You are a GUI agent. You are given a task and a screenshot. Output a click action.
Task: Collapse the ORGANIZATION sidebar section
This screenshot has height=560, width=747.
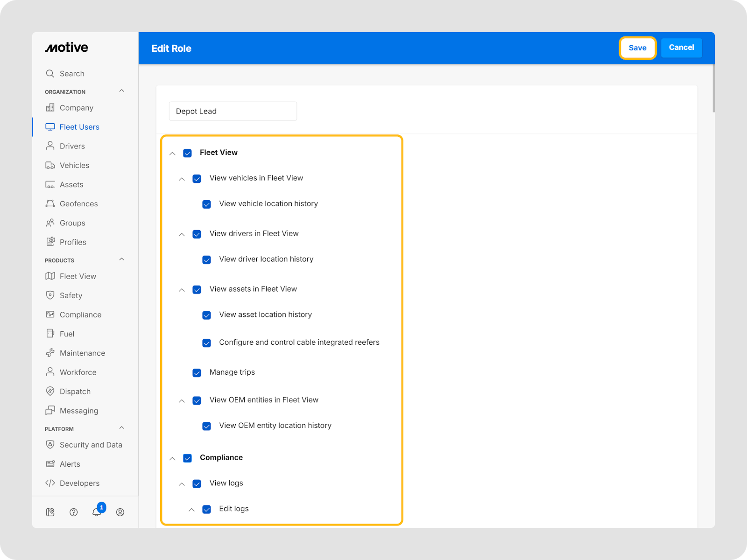122,91
